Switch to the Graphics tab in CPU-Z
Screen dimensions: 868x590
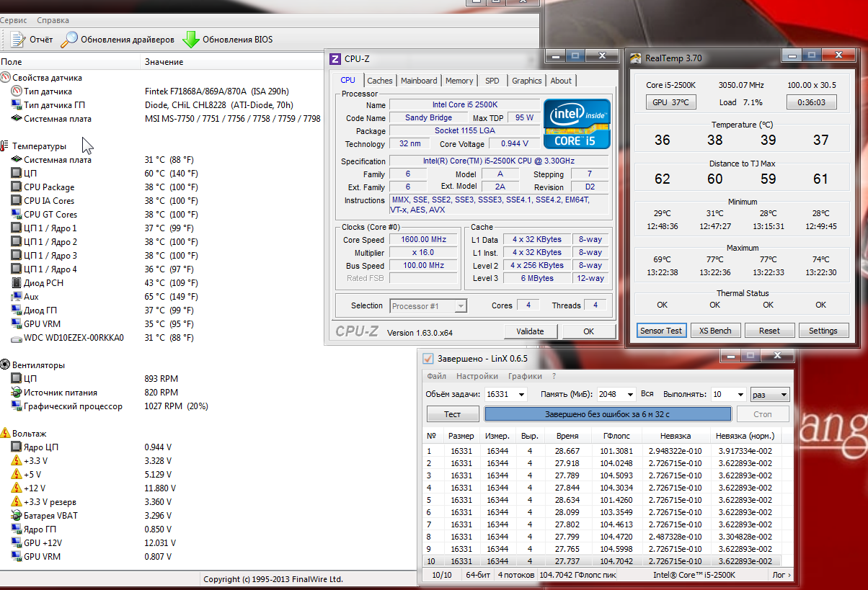pyautogui.click(x=526, y=81)
